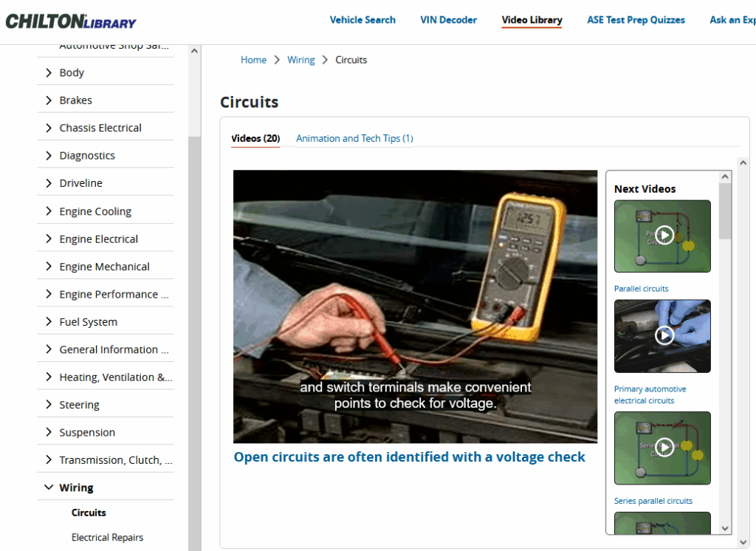Click the main multimeter video player
756x551 pixels.
tap(415, 307)
